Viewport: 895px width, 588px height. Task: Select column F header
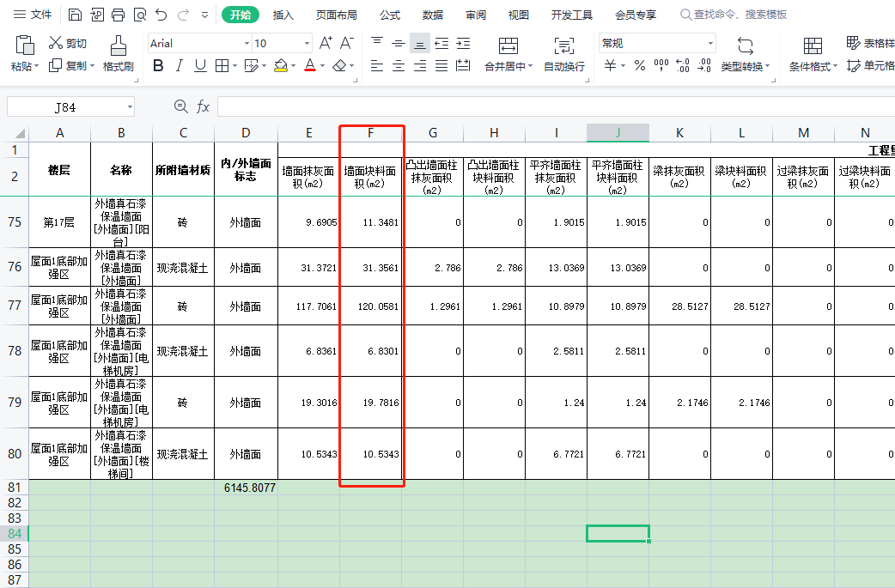click(371, 133)
